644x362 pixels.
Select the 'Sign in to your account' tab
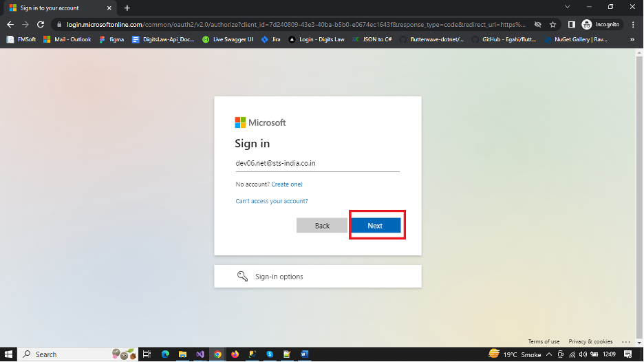55,8
